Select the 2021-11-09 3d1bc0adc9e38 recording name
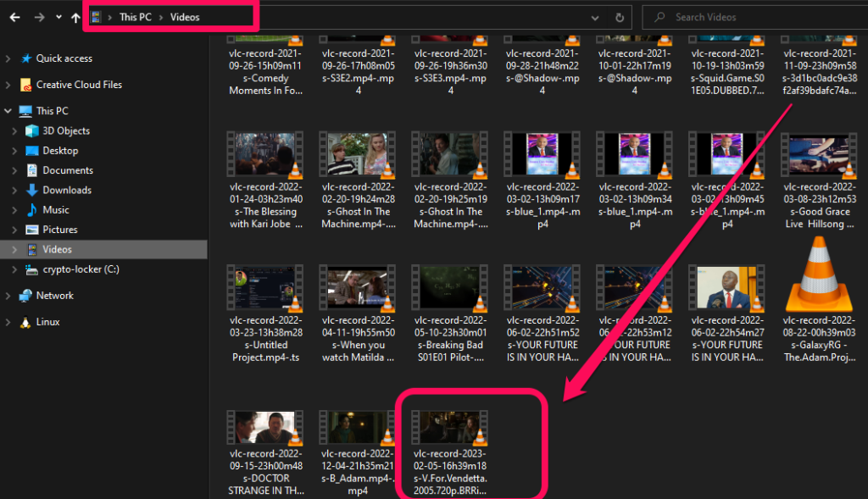 [x=820, y=72]
